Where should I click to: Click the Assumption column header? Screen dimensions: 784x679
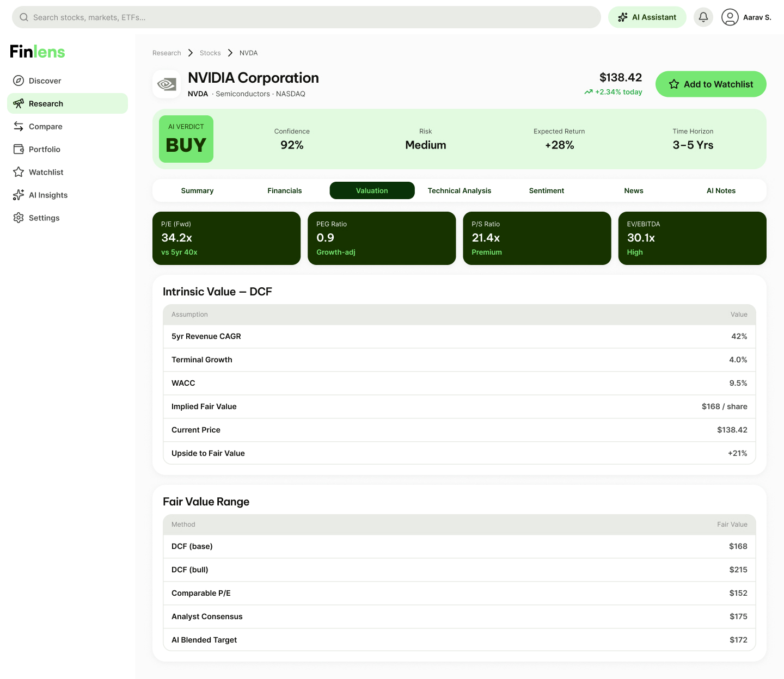pyautogui.click(x=189, y=314)
